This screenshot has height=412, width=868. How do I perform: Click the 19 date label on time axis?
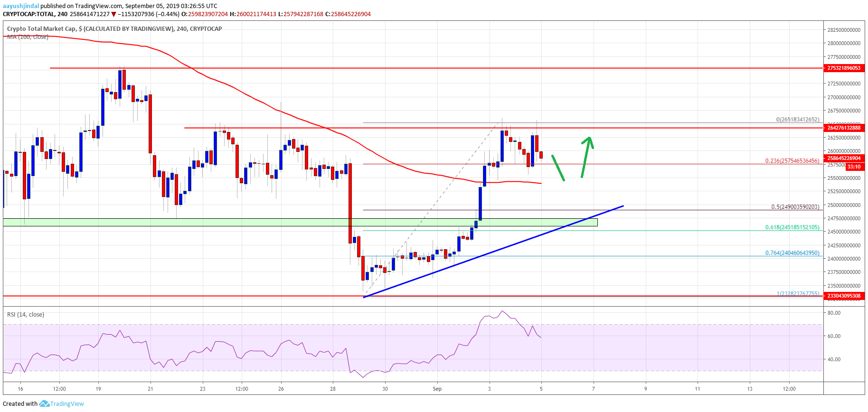coord(98,389)
